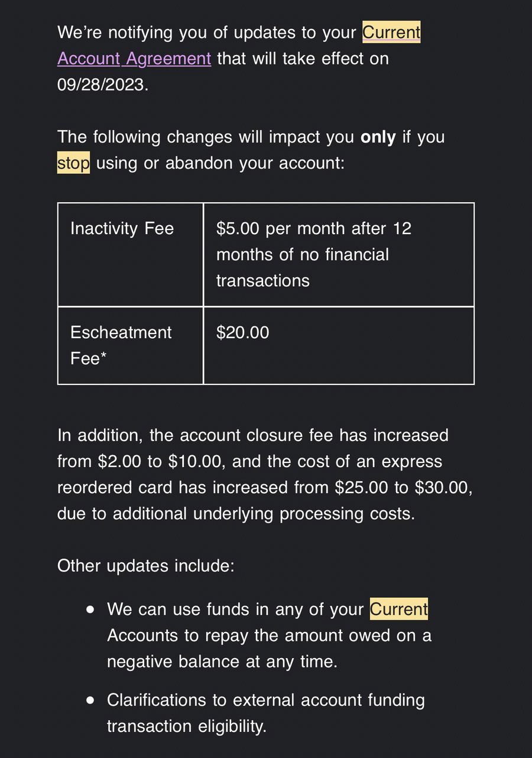The width and height of the screenshot is (532, 758).
Task: Click the effective date 09/28/2023
Action: 100,85
